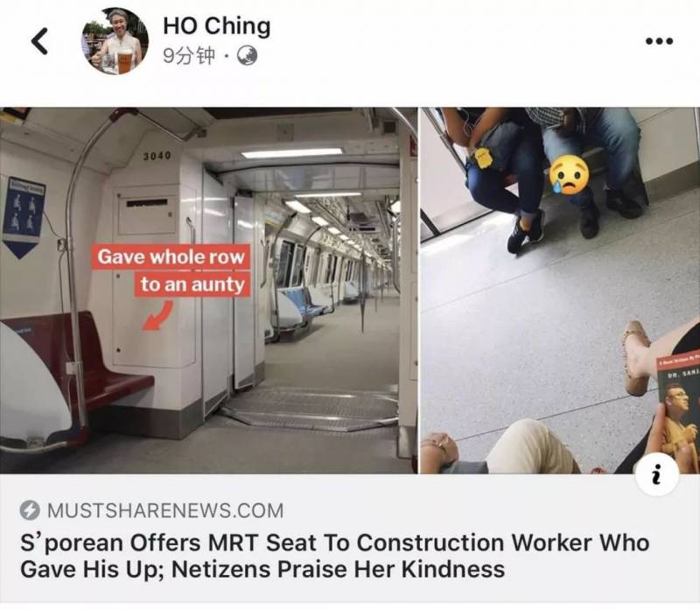Open the three-dot post options menu
Viewport: 700px width, 610px height.
coord(660,41)
